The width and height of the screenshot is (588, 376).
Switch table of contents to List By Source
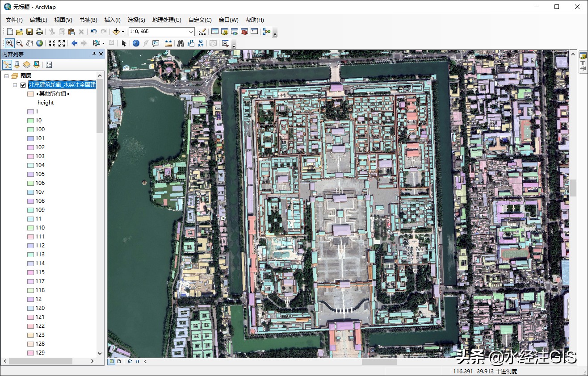17,64
